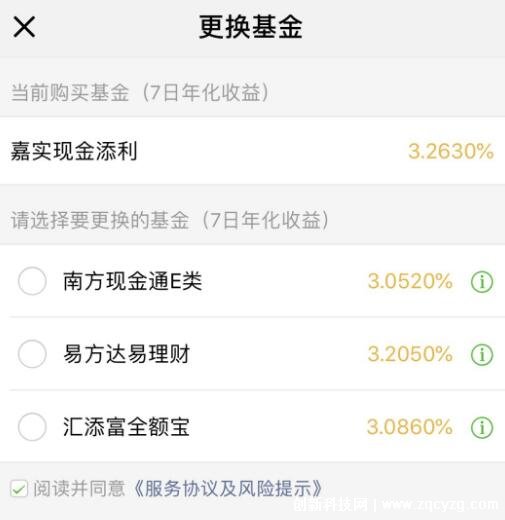This screenshot has height=520, width=505.
Task: Click the 3.2630% current yield
Action: pos(451,151)
